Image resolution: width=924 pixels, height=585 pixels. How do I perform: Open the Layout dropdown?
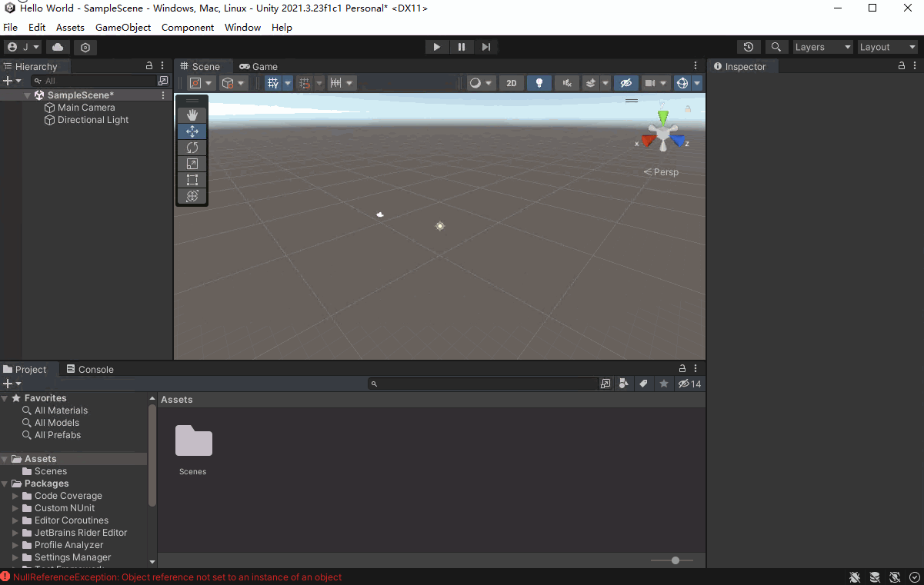click(x=888, y=47)
